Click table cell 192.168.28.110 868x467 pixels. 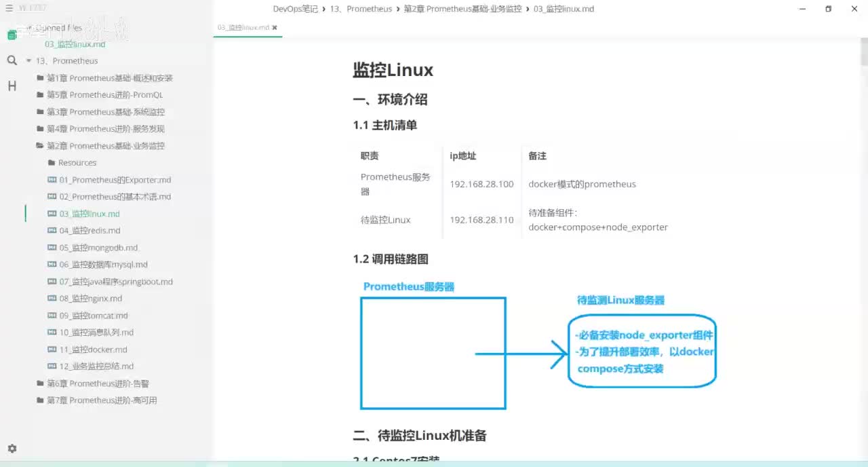tap(481, 220)
